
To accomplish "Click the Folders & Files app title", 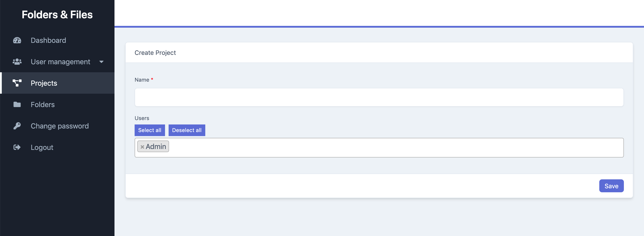I will click(57, 14).
